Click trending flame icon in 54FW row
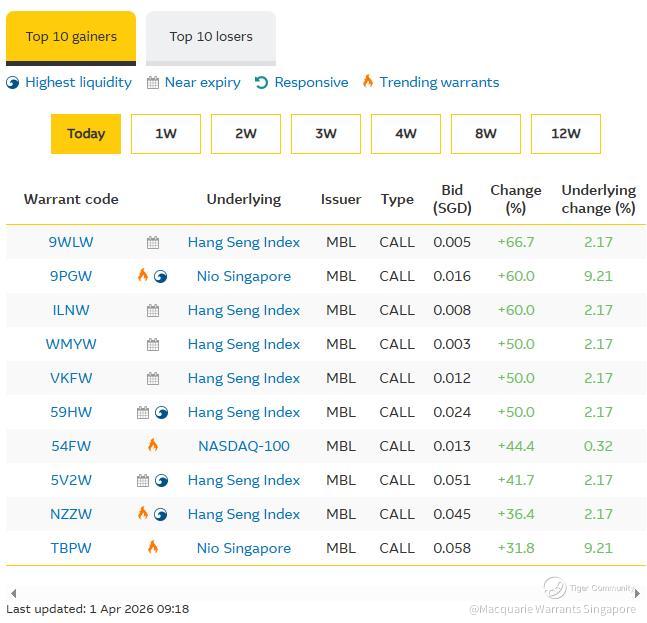Screen dimensions: 647x623 click(153, 445)
